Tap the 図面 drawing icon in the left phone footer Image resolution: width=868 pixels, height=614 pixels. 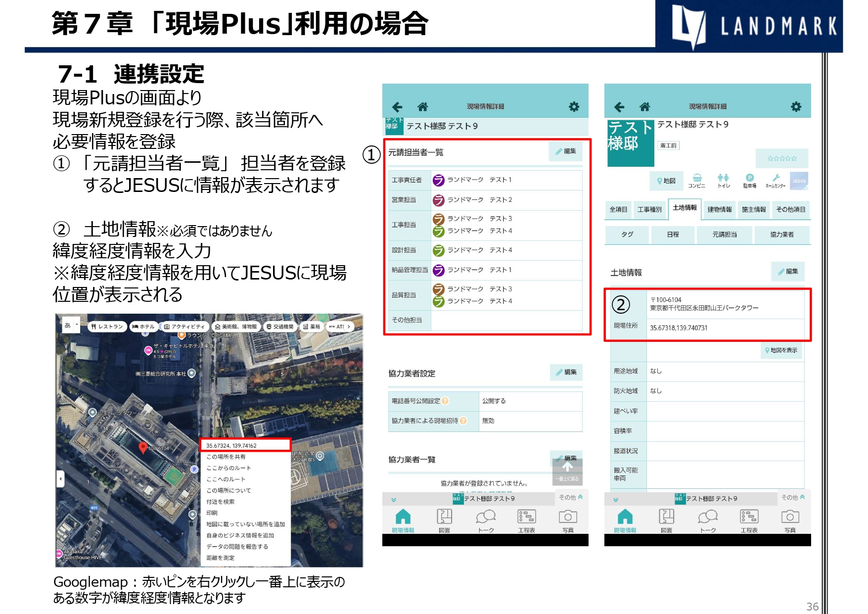[444, 520]
